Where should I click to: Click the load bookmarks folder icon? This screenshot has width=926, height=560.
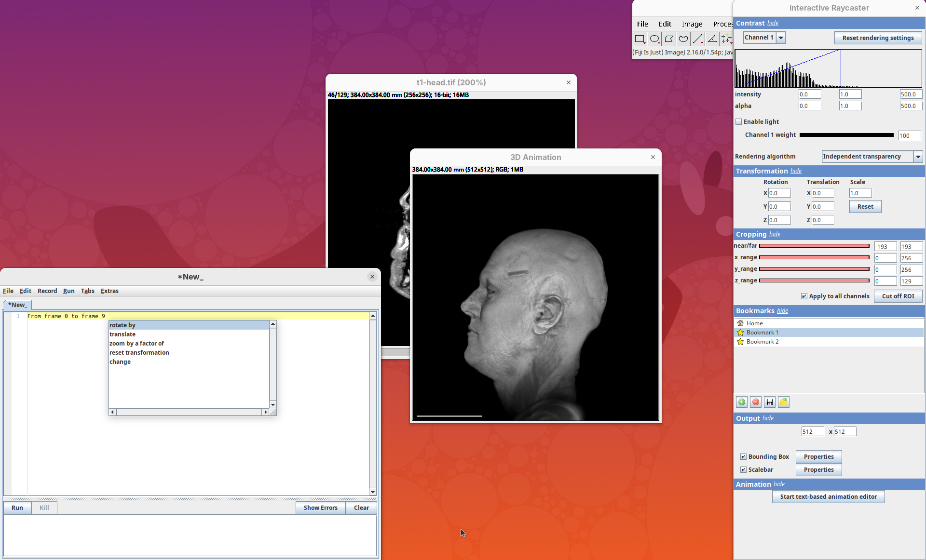784,402
